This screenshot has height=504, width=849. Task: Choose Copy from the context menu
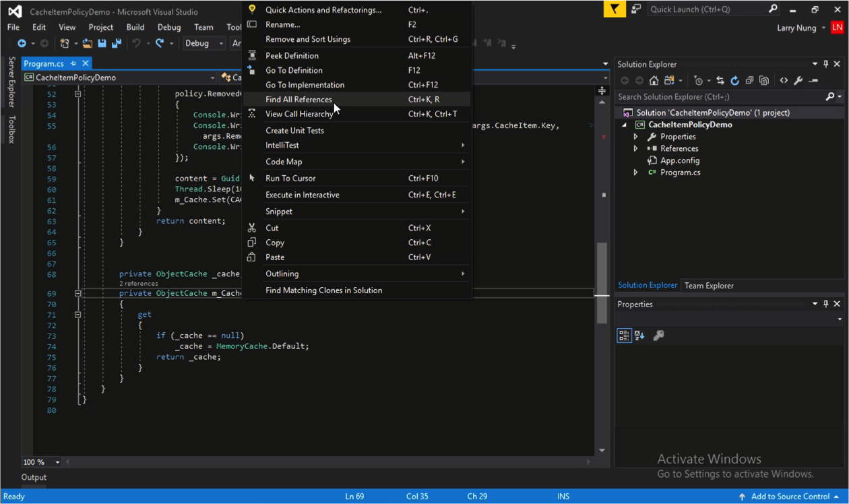tap(357, 243)
